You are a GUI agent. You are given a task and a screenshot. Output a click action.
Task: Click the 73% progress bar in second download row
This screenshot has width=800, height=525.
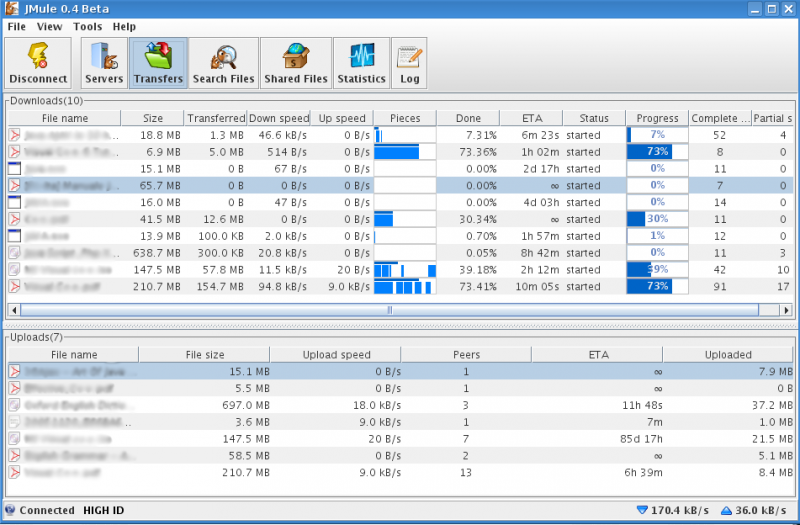657,152
